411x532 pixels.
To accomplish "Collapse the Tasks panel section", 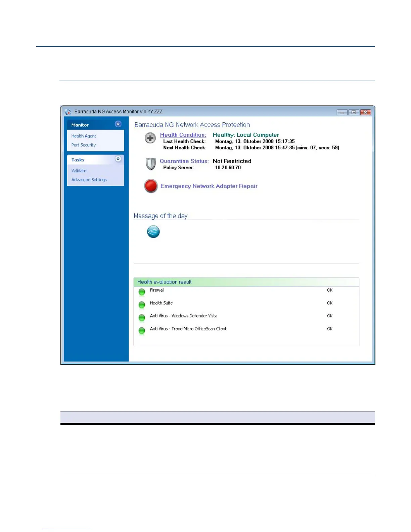I will tap(118, 159).
